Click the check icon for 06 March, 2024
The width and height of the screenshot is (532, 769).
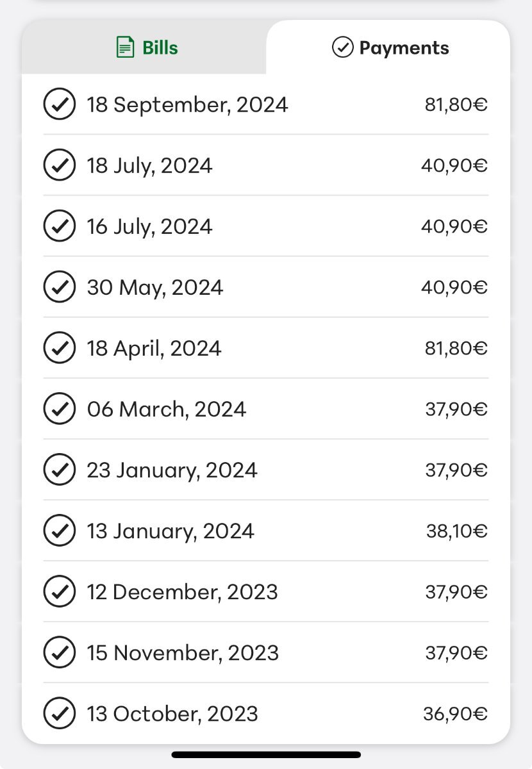[x=60, y=409]
